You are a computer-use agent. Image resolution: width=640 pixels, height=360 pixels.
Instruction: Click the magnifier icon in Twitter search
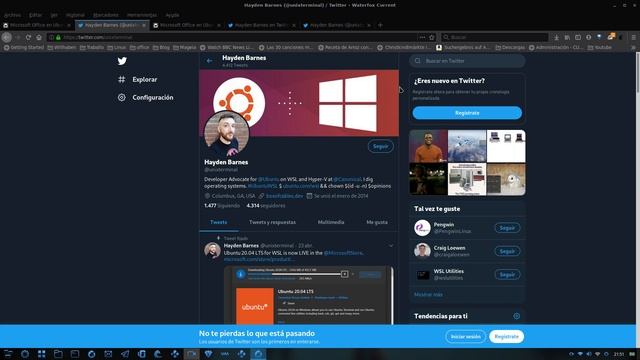click(418, 61)
